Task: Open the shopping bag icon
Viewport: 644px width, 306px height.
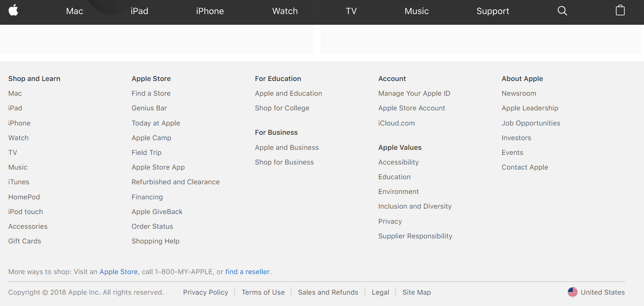Action: 620,10
